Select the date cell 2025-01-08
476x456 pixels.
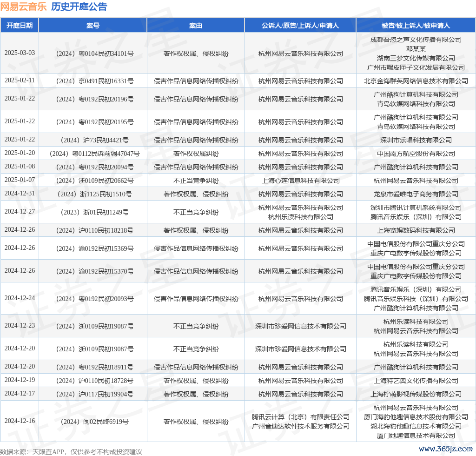[x=20, y=167]
